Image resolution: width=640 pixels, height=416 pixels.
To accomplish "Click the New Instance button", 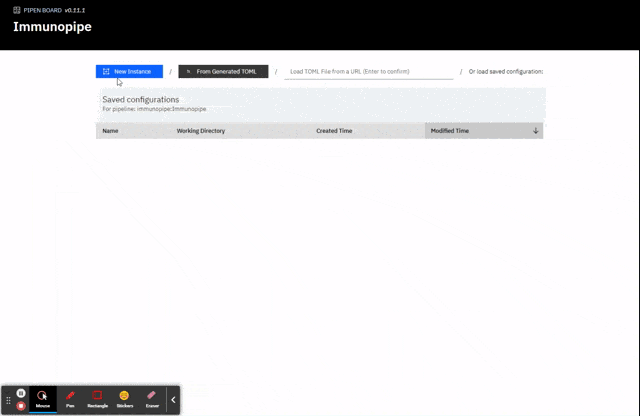I will click(x=129, y=71).
